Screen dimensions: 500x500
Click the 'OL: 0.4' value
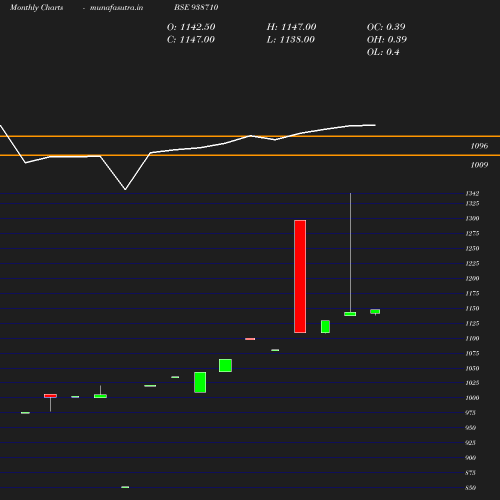pos(383,52)
